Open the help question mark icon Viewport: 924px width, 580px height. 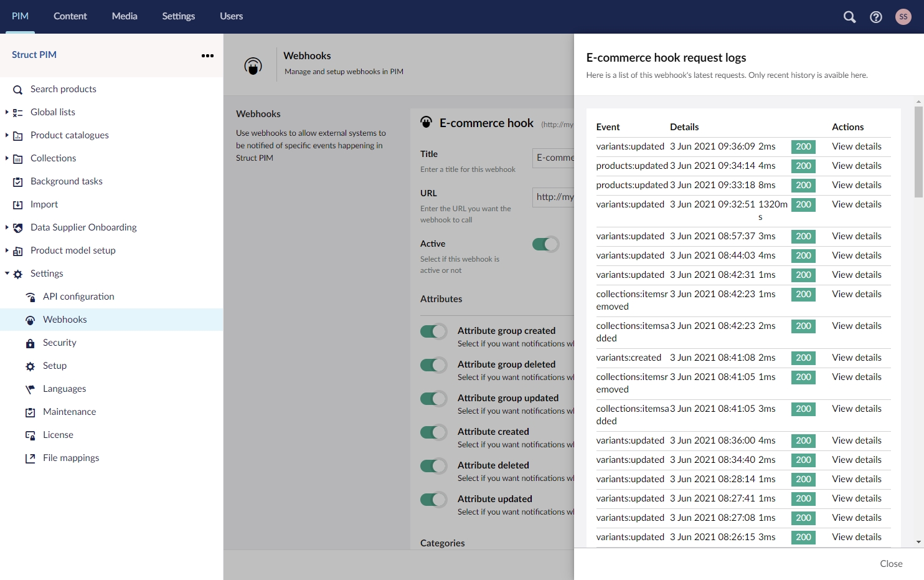click(876, 17)
